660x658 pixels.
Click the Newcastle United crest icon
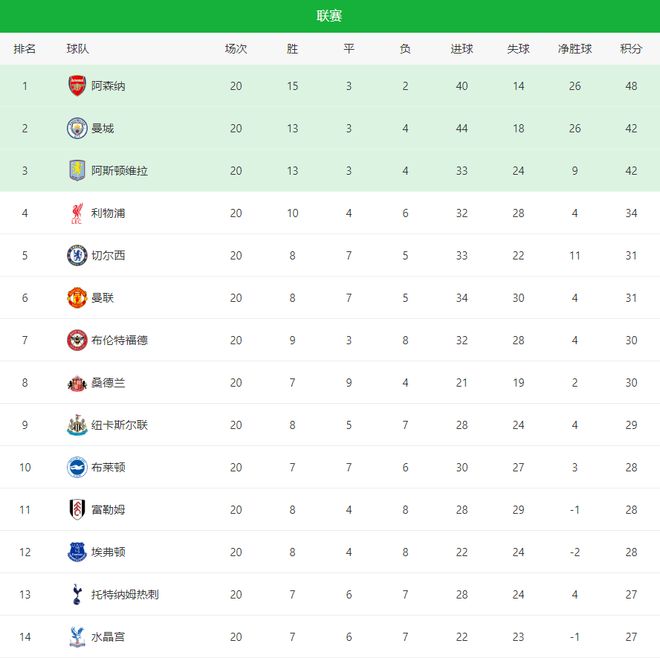[x=77, y=425]
